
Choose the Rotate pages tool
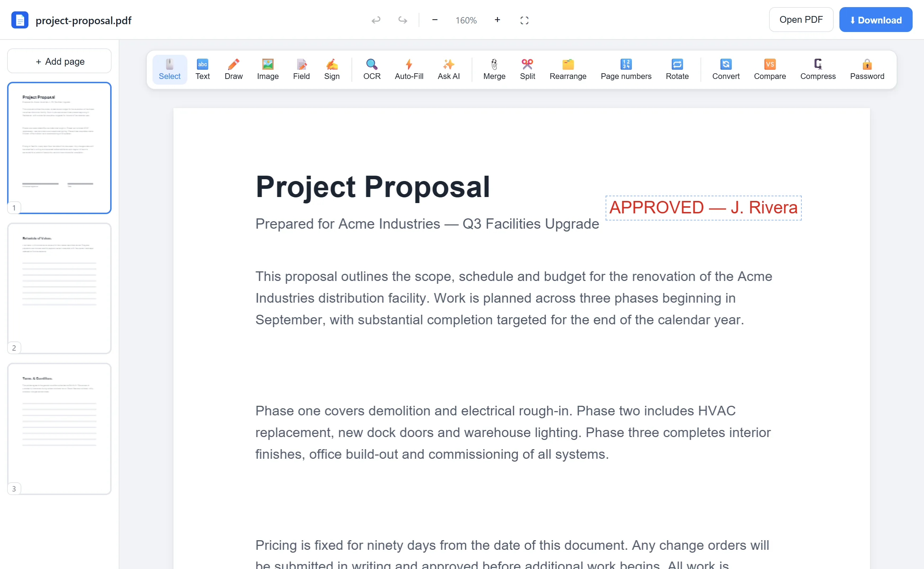677,70
